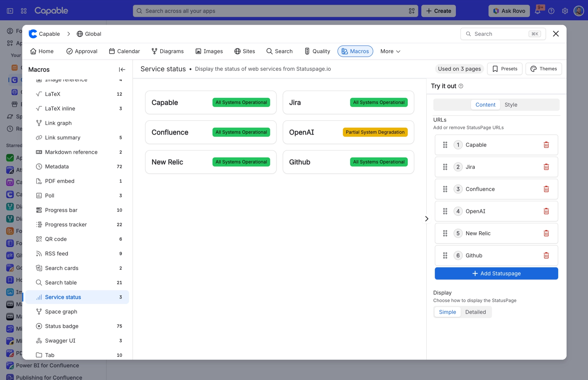Click the Add Statuspage button

click(496, 274)
